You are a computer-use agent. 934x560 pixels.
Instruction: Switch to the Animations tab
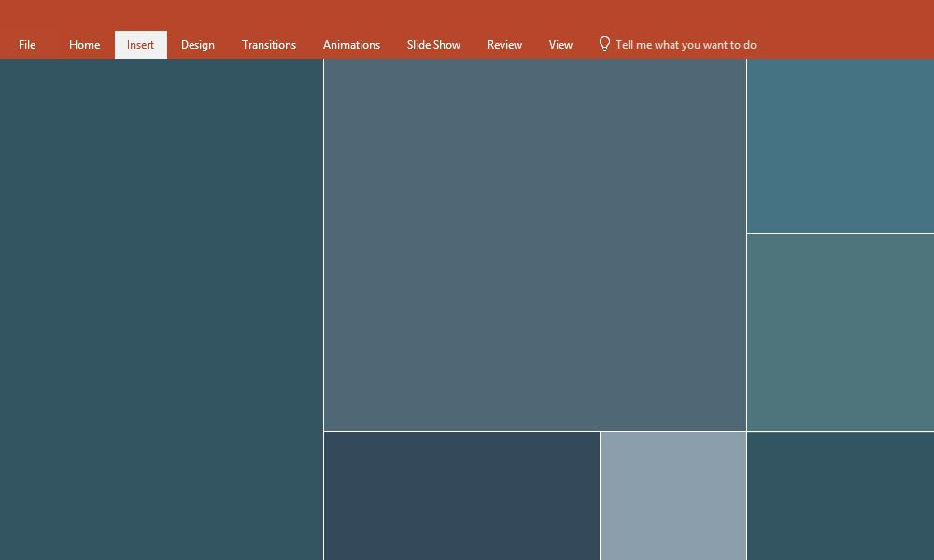[351, 45]
